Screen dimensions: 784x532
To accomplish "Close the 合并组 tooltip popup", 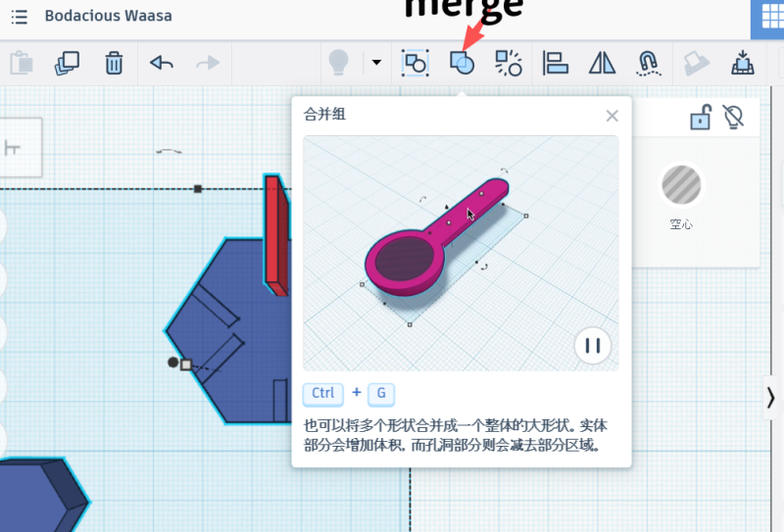I will click(x=612, y=116).
